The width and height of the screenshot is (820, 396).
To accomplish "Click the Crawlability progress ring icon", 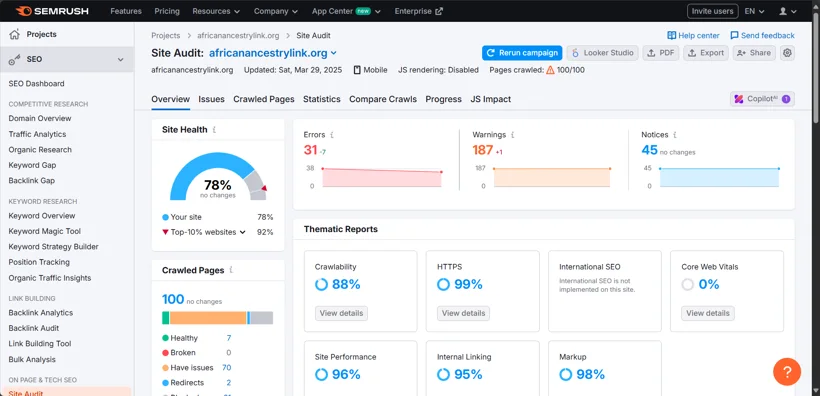I will [x=322, y=285].
